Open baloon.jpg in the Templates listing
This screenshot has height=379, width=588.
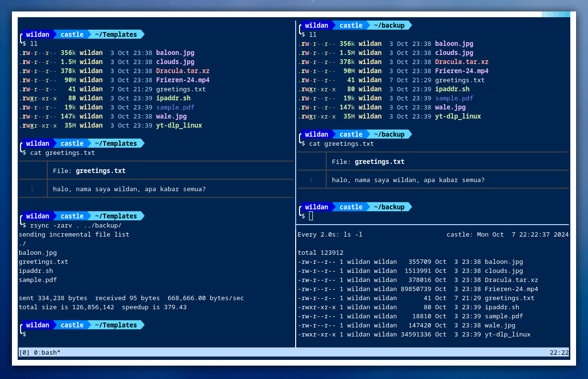[175, 53]
